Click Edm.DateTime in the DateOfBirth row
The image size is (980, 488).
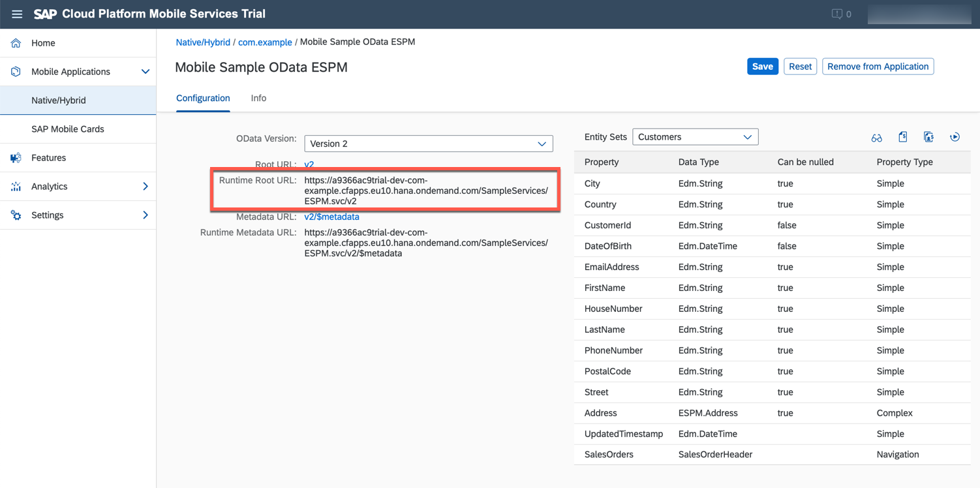click(x=708, y=247)
